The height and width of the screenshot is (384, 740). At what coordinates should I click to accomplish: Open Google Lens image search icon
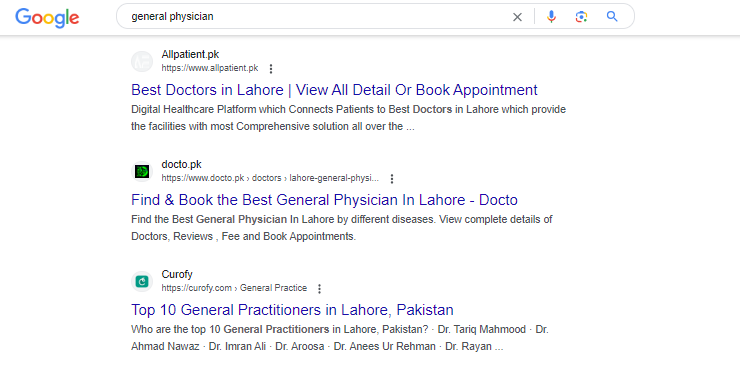click(x=581, y=17)
